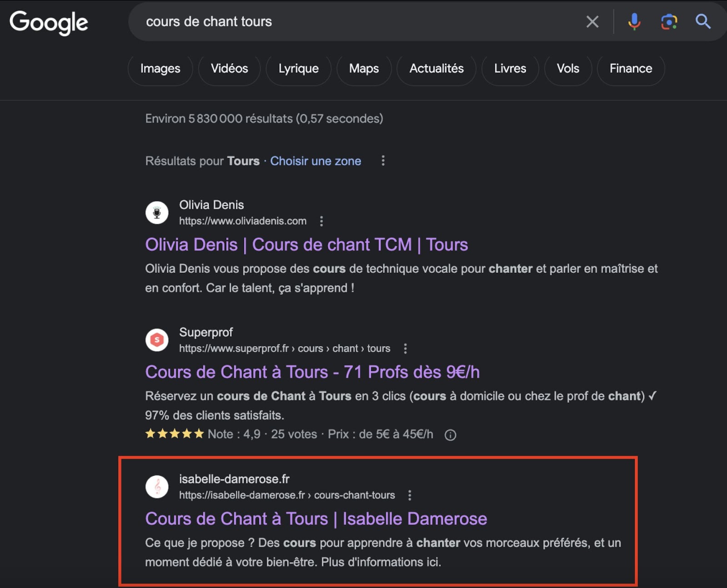Viewport: 727px width, 588px height.
Task: Open three-dot menu for isabelle-damerose.fr result
Action: coord(410,495)
